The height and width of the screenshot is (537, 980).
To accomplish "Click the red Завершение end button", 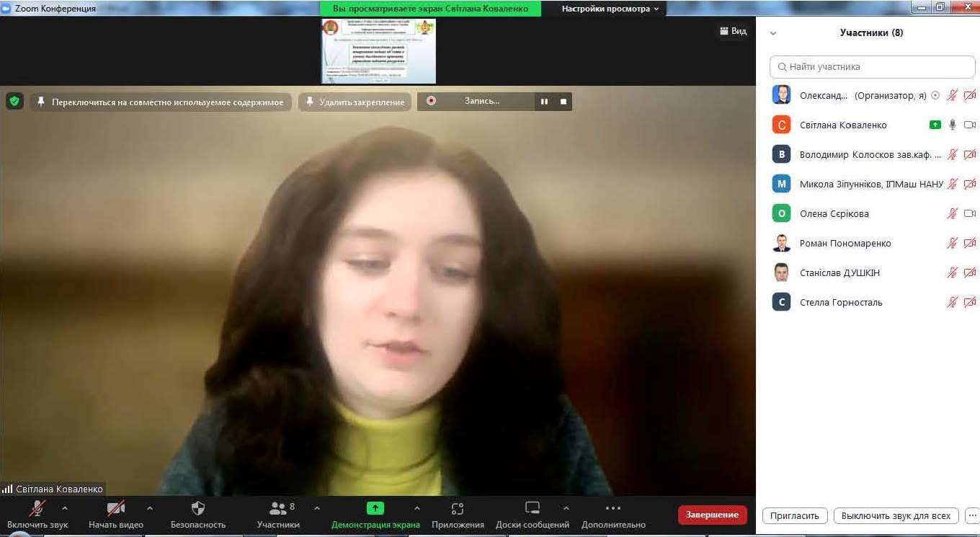I will click(712, 515).
